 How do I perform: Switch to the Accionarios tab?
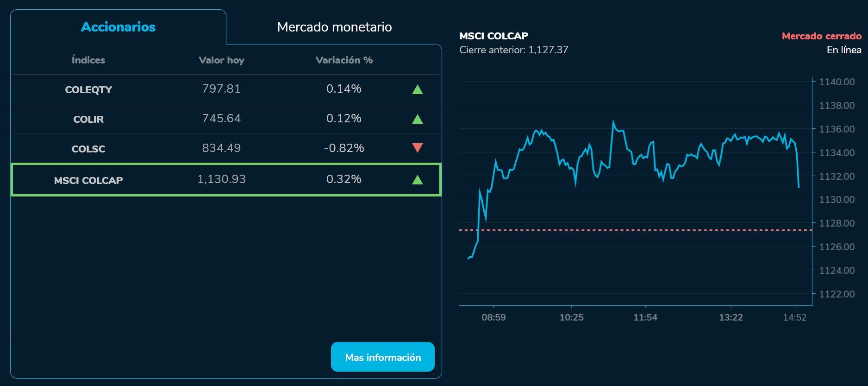(x=118, y=27)
